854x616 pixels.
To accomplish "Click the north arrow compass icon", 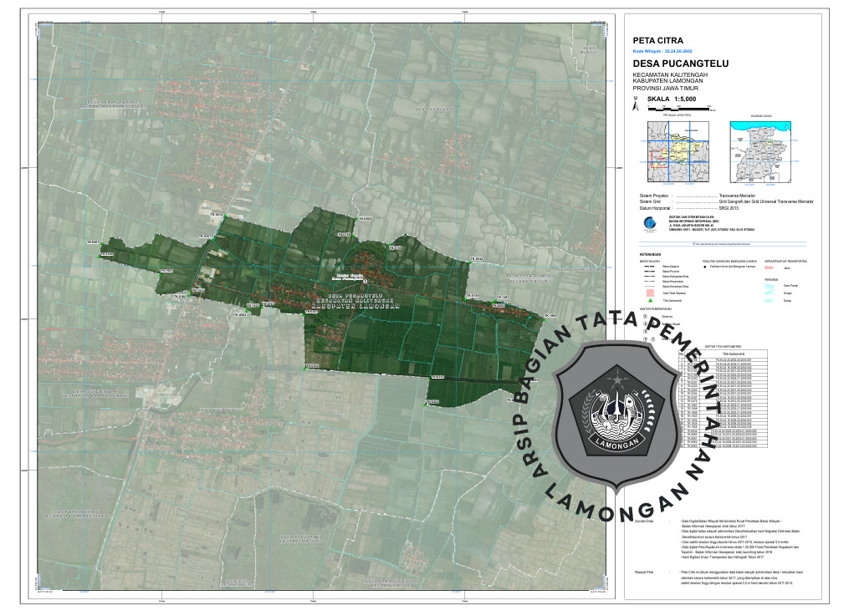I will pyautogui.click(x=637, y=106).
